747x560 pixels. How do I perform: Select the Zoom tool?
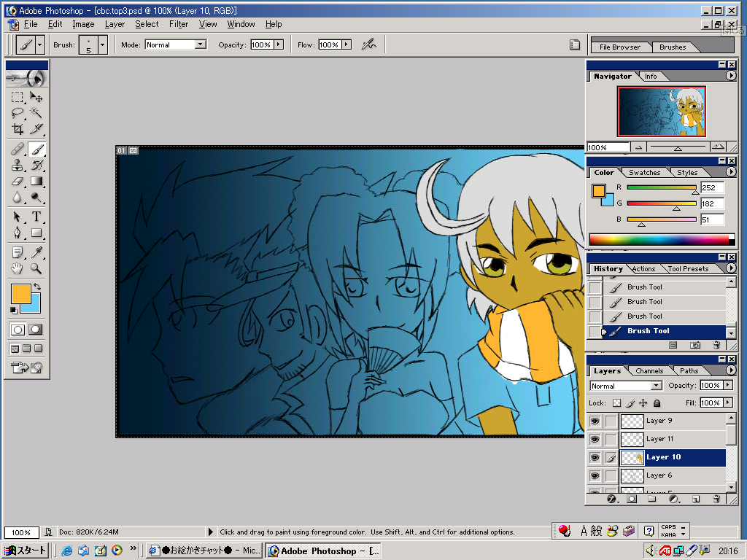[36, 268]
